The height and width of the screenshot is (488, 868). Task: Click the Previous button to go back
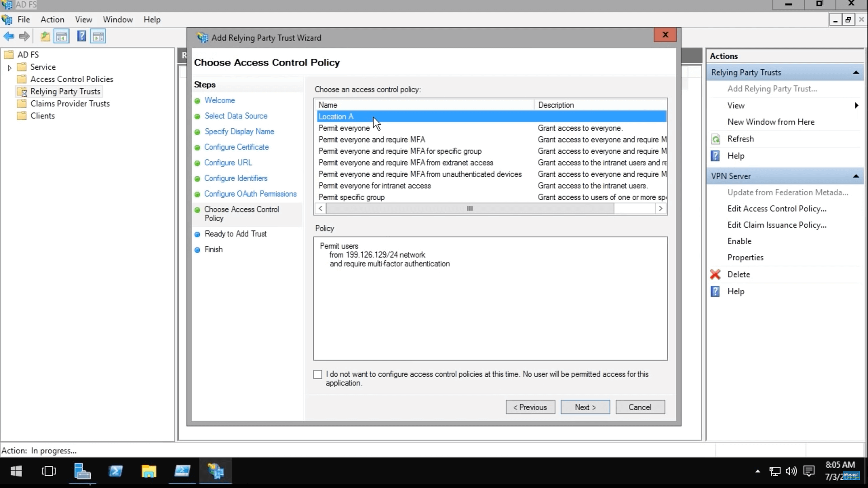tap(530, 407)
